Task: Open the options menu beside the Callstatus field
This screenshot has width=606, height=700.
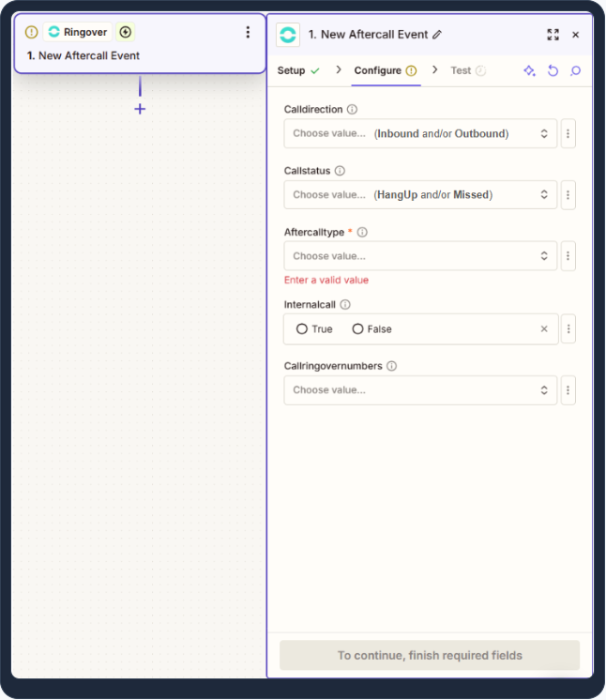Action: (568, 195)
